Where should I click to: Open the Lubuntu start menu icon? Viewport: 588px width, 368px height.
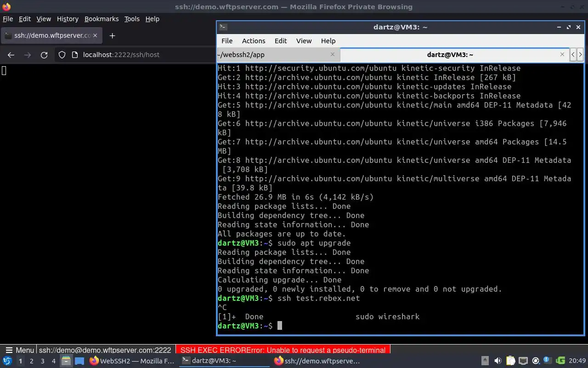[x=7, y=361]
